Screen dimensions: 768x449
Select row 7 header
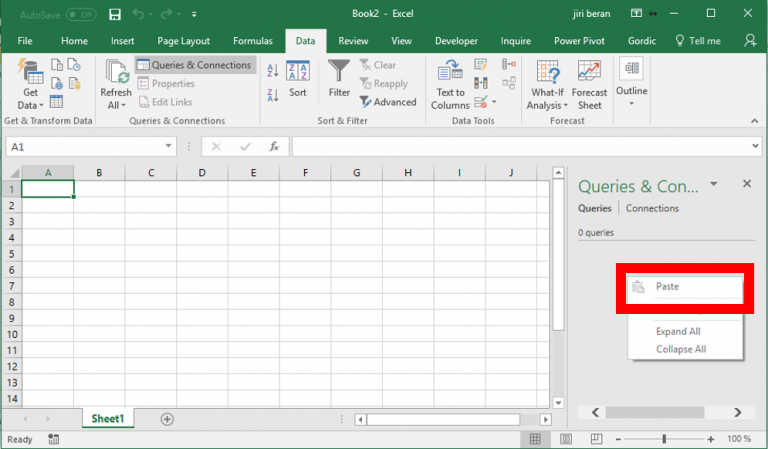[12, 286]
